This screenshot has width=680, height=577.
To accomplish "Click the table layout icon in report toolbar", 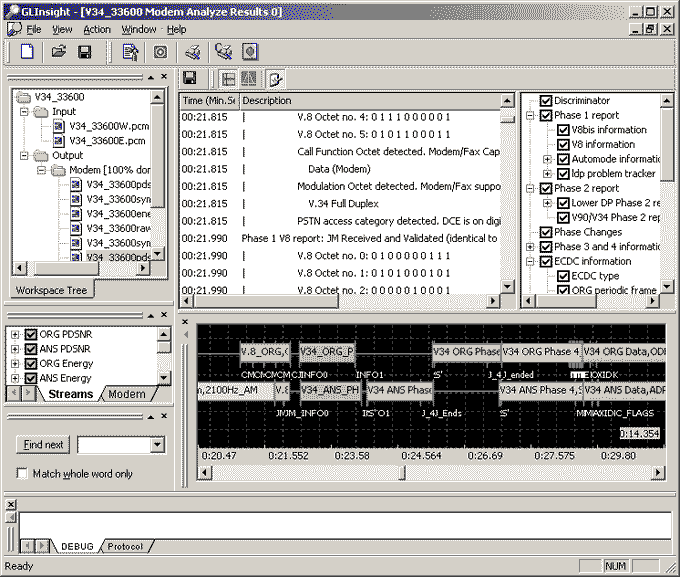I will click(228, 79).
